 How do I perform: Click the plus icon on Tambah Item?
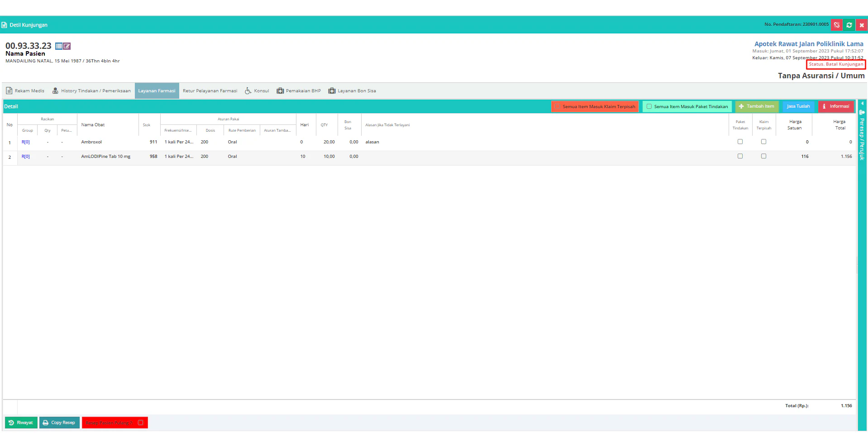click(x=741, y=107)
